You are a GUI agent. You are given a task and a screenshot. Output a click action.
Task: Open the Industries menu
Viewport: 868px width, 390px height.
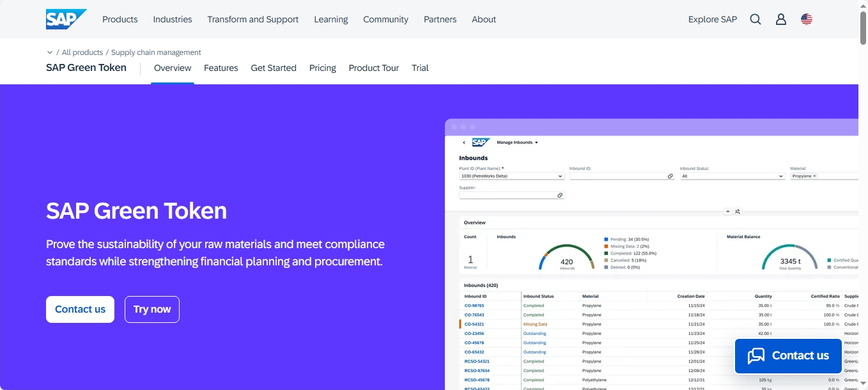pyautogui.click(x=173, y=19)
